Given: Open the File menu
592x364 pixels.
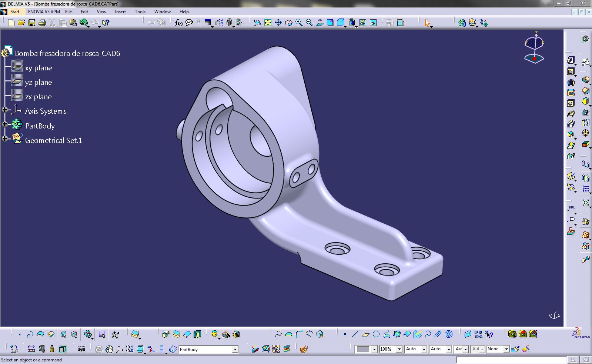Looking at the screenshot, I should coord(68,12).
